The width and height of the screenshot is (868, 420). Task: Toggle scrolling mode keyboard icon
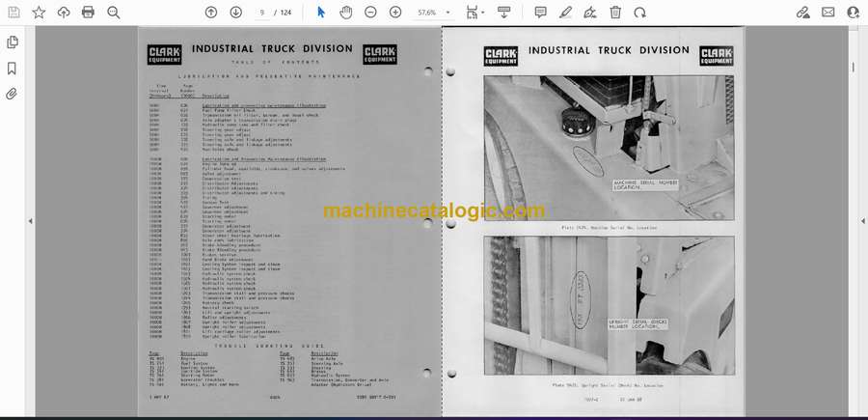(x=503, y=13)
